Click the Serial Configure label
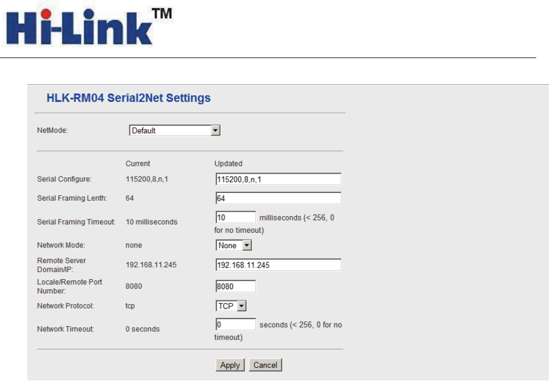 pos(65,179)
